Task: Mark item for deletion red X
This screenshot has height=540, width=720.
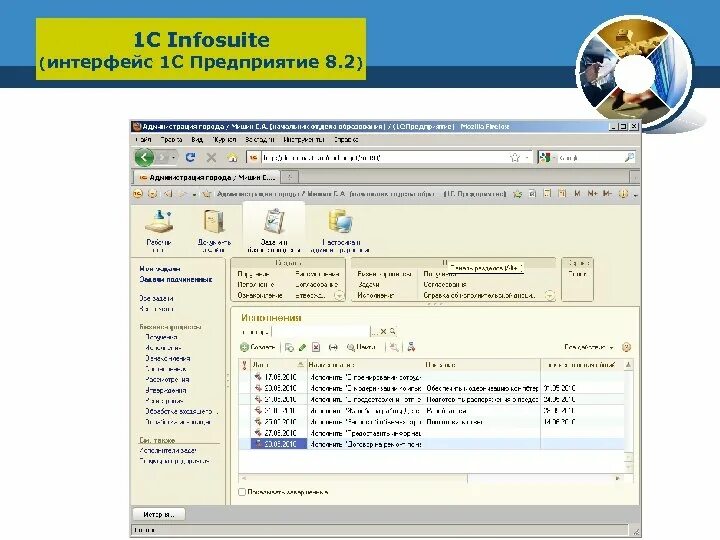Action: (316, 347)
